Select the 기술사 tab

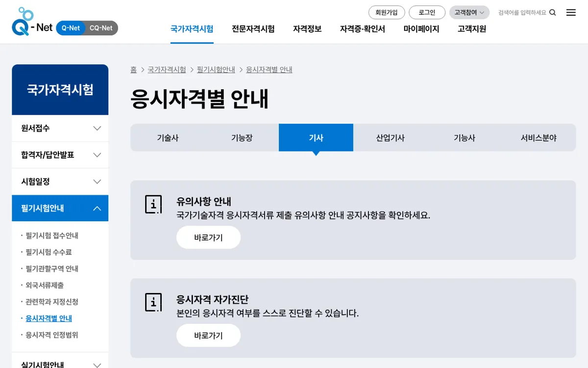coord(168,138)
